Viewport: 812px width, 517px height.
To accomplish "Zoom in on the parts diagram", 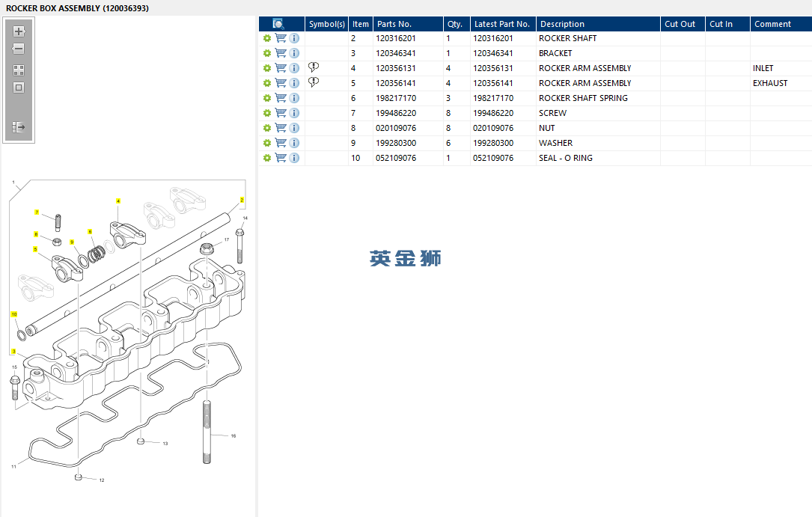I will 19,31.
